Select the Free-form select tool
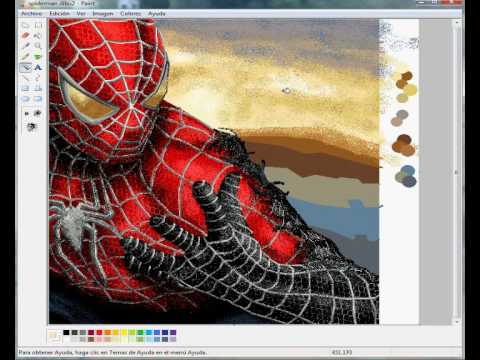This screenshot has height=360, width=480. click(x=26, y=25)
